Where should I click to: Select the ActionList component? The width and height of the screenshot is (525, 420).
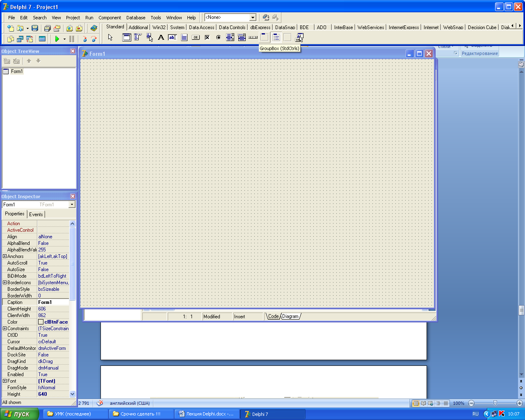pos(299,37)
